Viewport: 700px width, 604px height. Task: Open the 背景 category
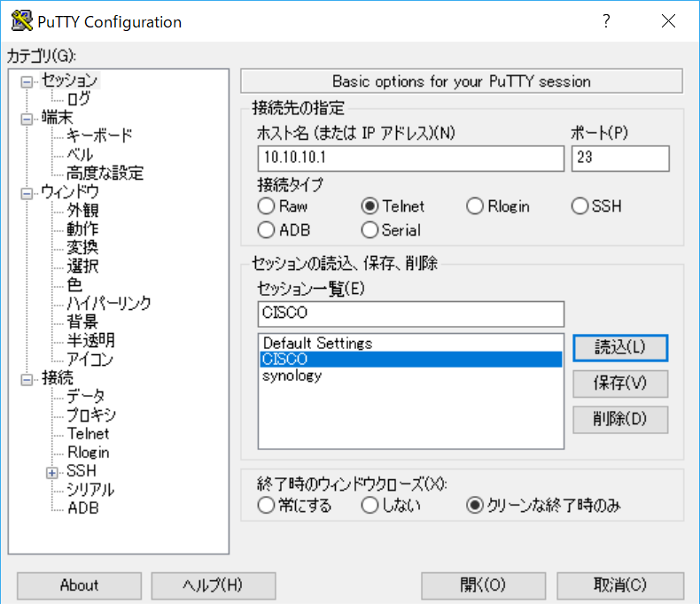pos(82,321)
